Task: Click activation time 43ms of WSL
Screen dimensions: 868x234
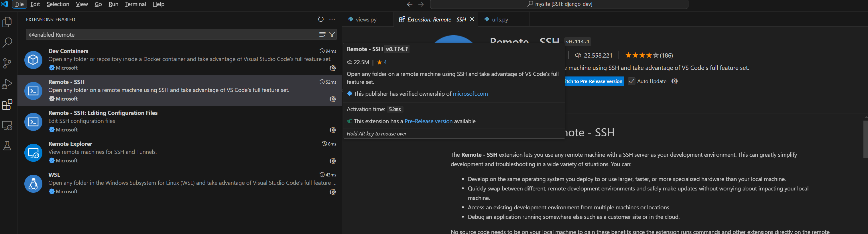Action: coord(328,175)
